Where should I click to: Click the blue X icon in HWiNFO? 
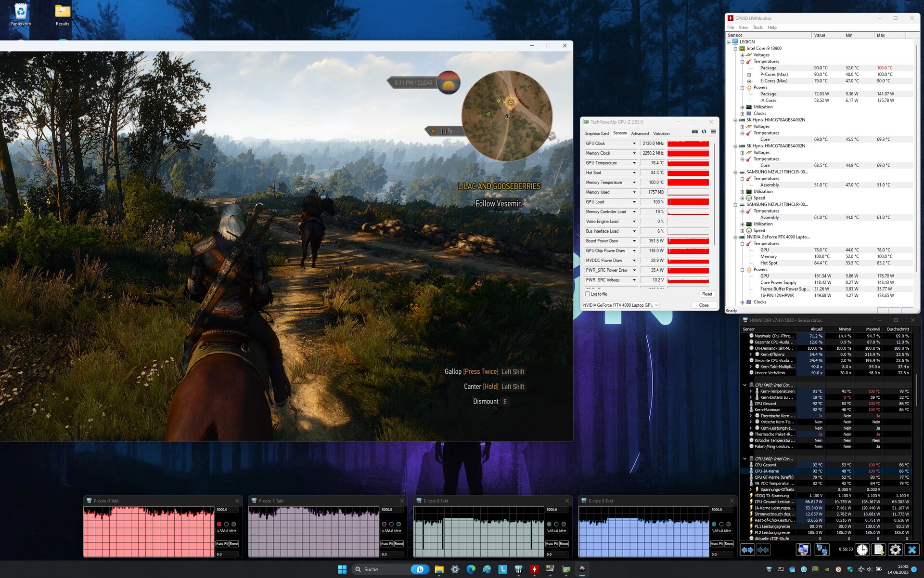coord(912,550)
